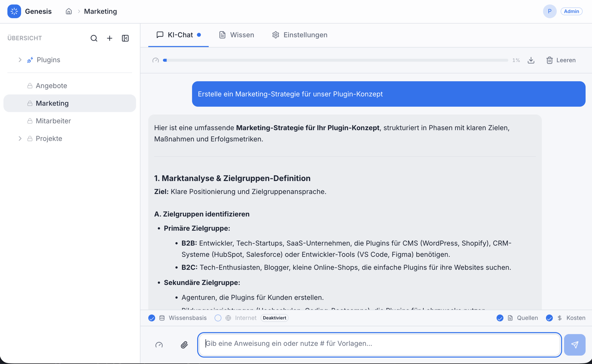Click the gauge icon beside context usage bar
The image size is (592, 364).
156,60
